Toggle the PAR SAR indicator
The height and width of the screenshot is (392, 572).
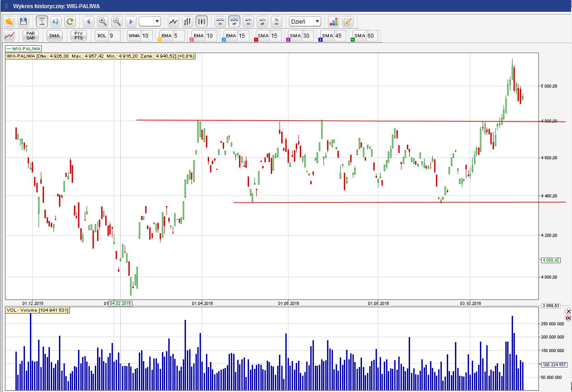pos(31,35)
